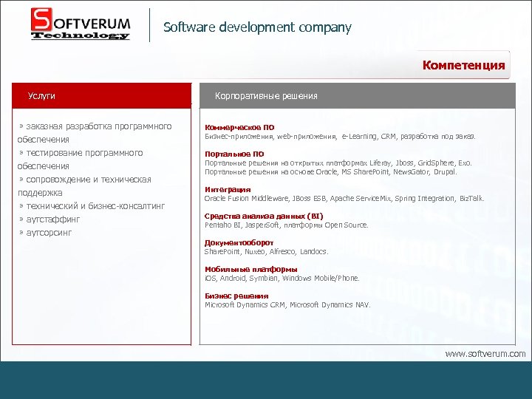Select the аутсорсинг list item

click(x=46, y=233)
